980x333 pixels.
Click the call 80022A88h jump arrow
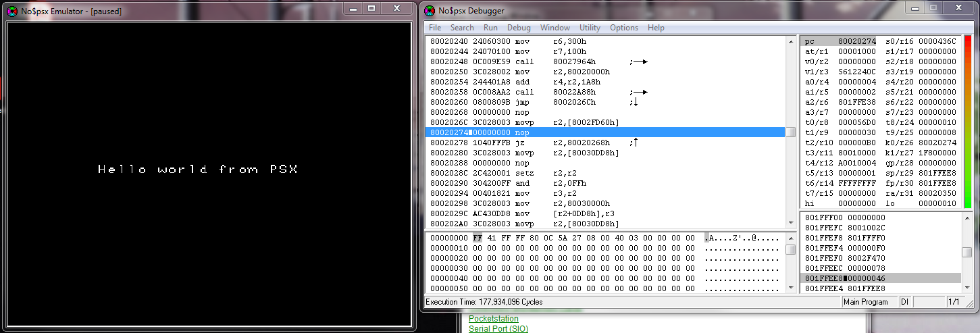click(640, 92)
